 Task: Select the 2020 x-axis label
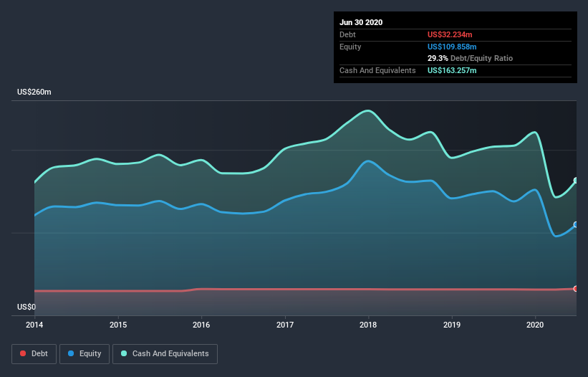click(x=535, y=325)
